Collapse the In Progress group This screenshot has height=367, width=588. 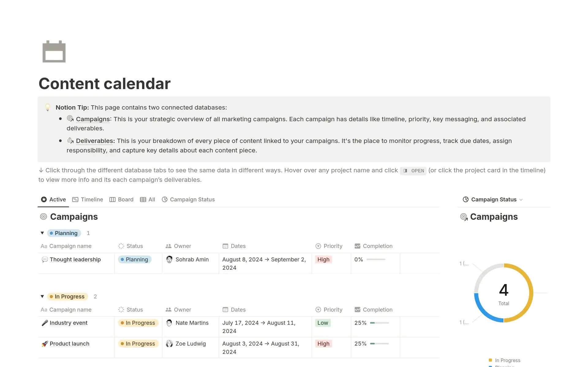(42, 296)
